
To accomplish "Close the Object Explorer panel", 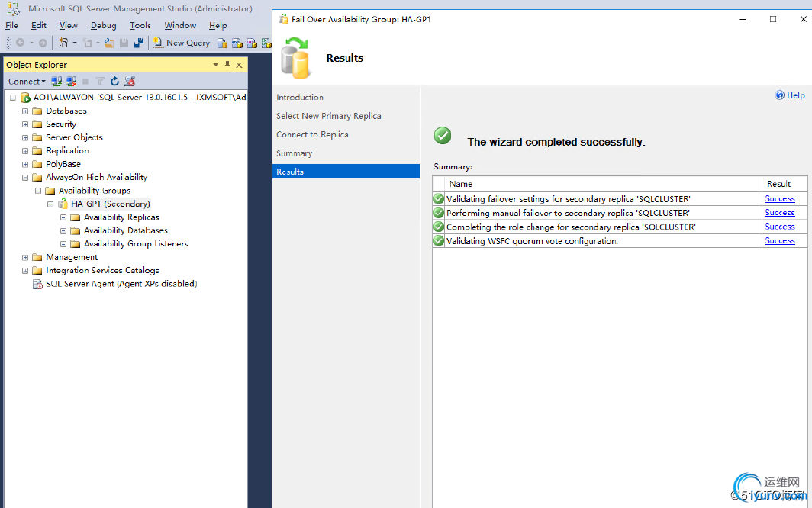I will tap(240, 65).
